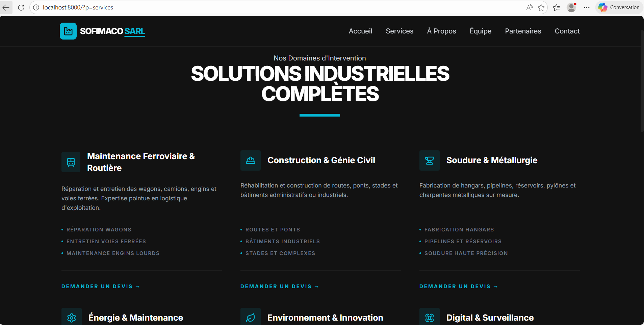Click the hard hat Construction icon
This screenshot has width=644, height=325.
[250, 160]
